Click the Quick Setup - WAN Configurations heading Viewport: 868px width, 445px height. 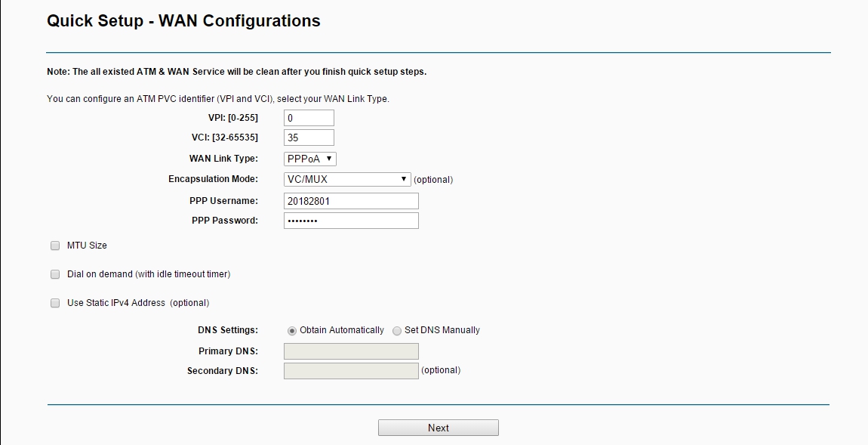point(183,21)
